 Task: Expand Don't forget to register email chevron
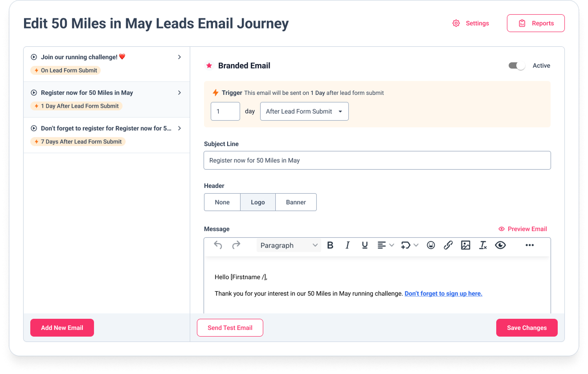point(180,128)
